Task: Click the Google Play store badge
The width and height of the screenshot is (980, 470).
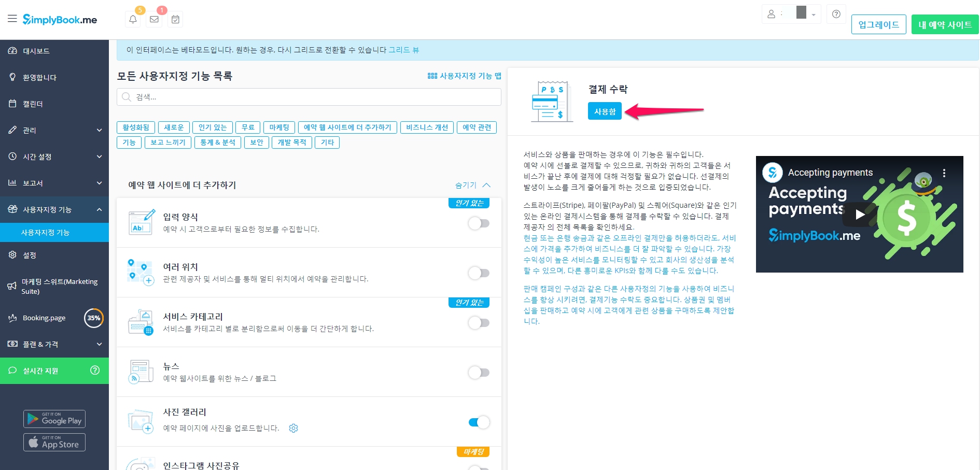Action: tap(54, 419)
